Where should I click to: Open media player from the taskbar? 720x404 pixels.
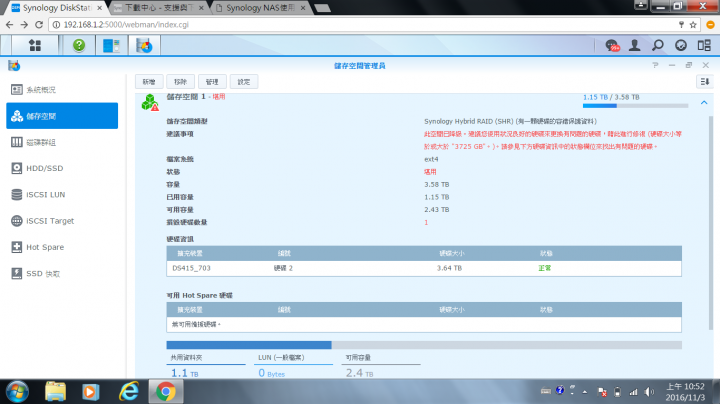pos(91,392)
